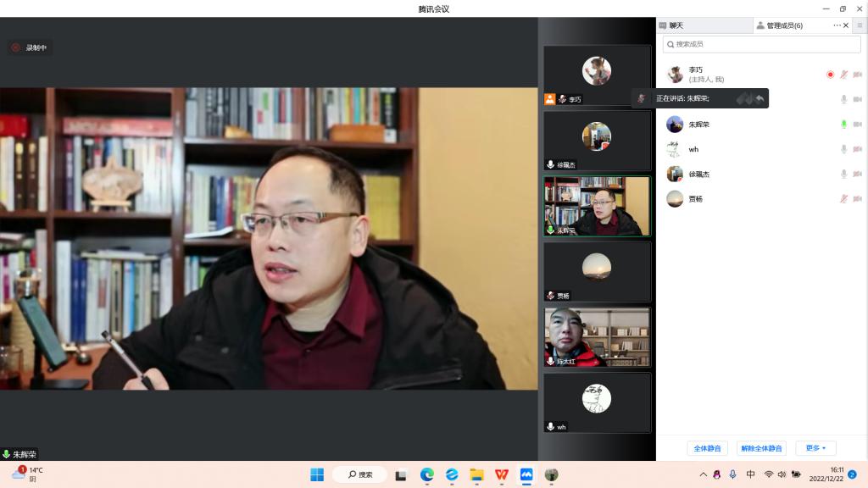This screenshot has width=868, height=488.
Task: Select 徐珮杰's video tile in the strip
Action: tap(597, 141)
